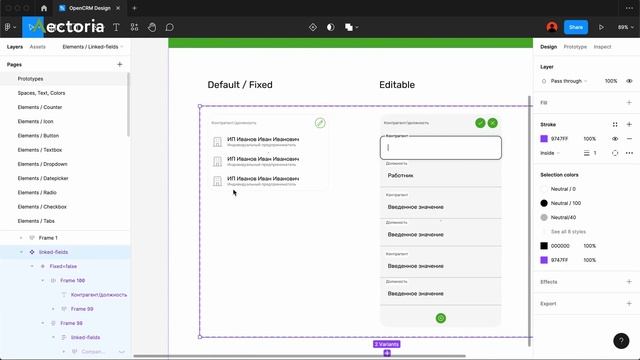Image resolution: width=640 pixels, height=360 pixels.
Task: Click the Работник field in Editable card
Action: (x=440, y=175)
